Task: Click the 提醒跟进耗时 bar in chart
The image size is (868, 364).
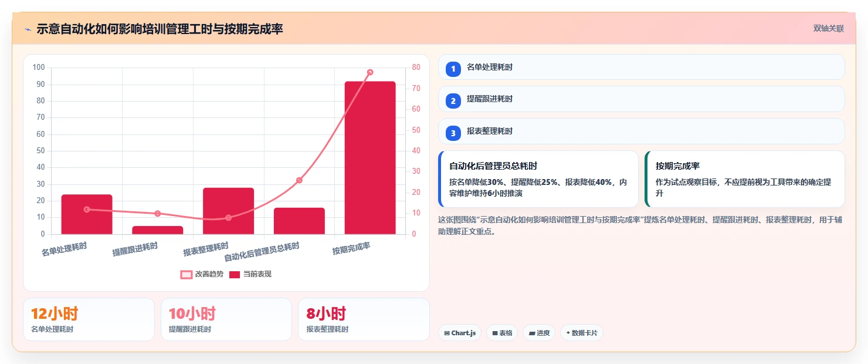Action: (158, 230)
